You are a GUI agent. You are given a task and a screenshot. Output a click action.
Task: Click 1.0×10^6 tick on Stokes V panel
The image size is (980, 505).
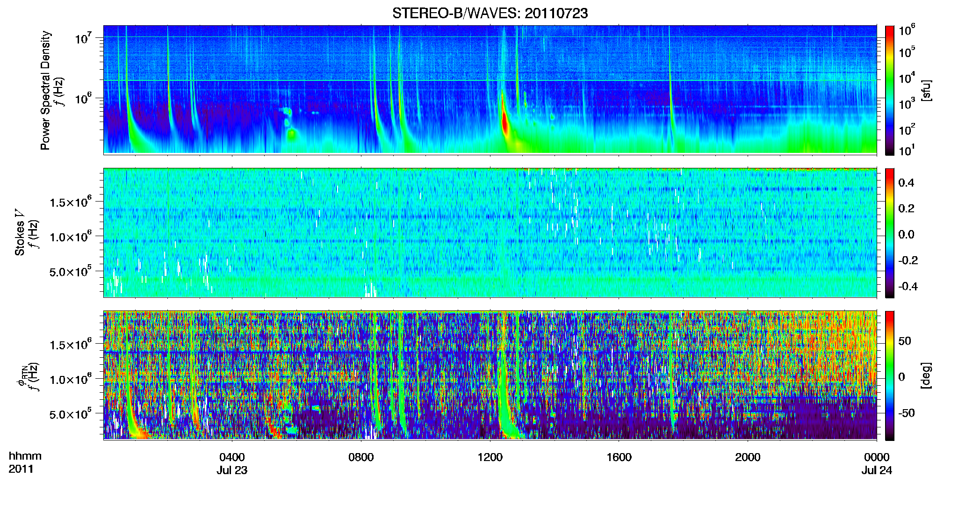click(71, 237)
